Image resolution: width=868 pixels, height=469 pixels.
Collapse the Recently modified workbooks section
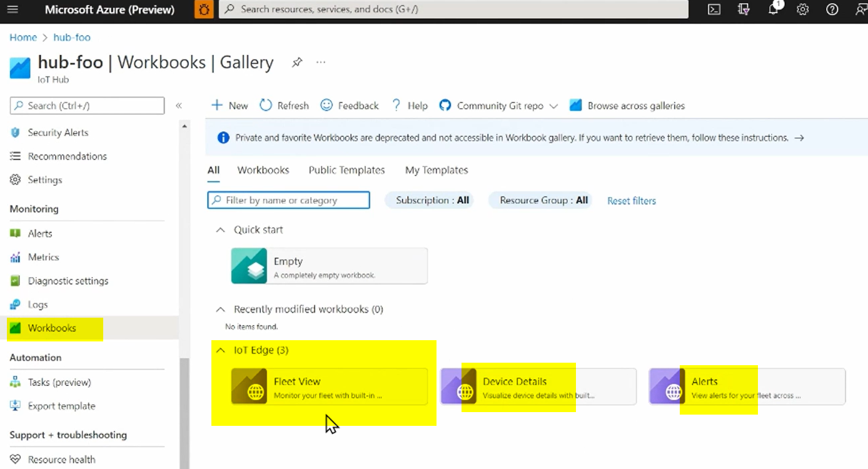tap(220, 310)
